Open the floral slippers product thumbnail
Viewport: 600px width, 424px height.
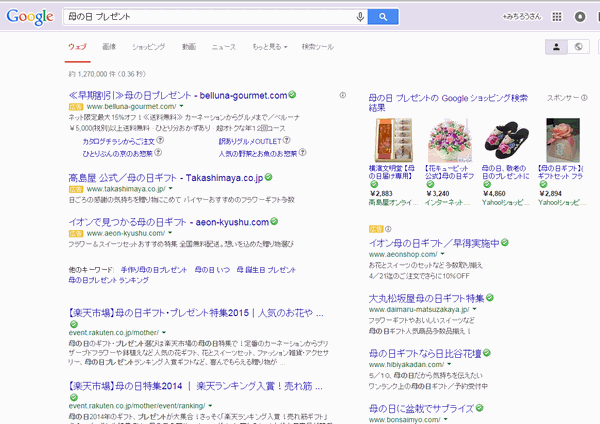(506, 140)
